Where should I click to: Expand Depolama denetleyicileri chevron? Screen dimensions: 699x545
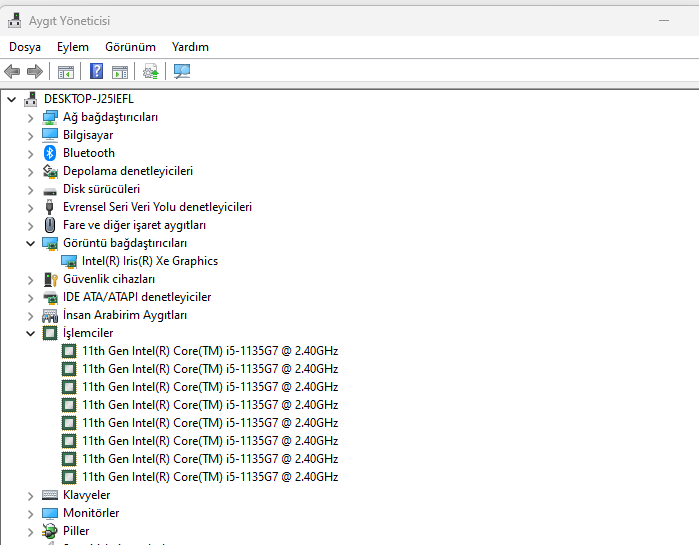(x=30, y=172)
